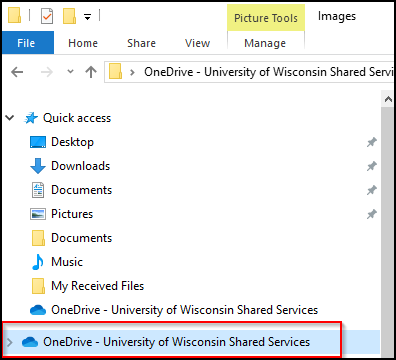Go up one folder level
The width and height of the screenshot is (396, 360).
click(x=91, y=72)
